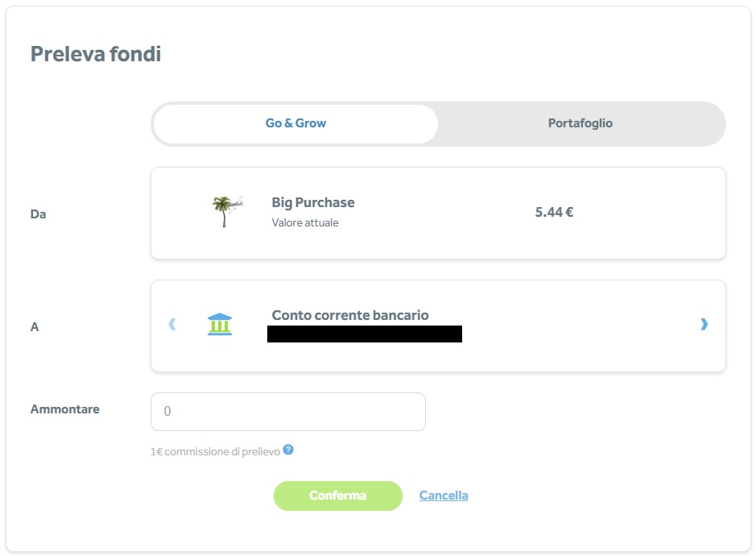Viewport: 756px width, 556px height.
Task: Select the Conto corrente bancario text
Action: pyautogui.click(x=350, y=315)
